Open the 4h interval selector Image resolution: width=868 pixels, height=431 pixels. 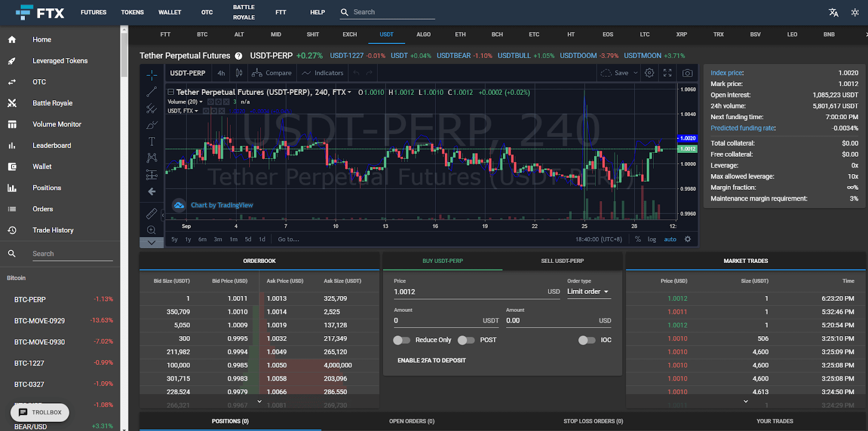(221, 73)
